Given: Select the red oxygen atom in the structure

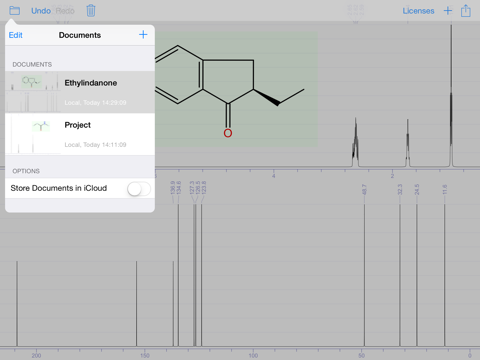Looking at the screenshot, I should [x=228, y=133].
